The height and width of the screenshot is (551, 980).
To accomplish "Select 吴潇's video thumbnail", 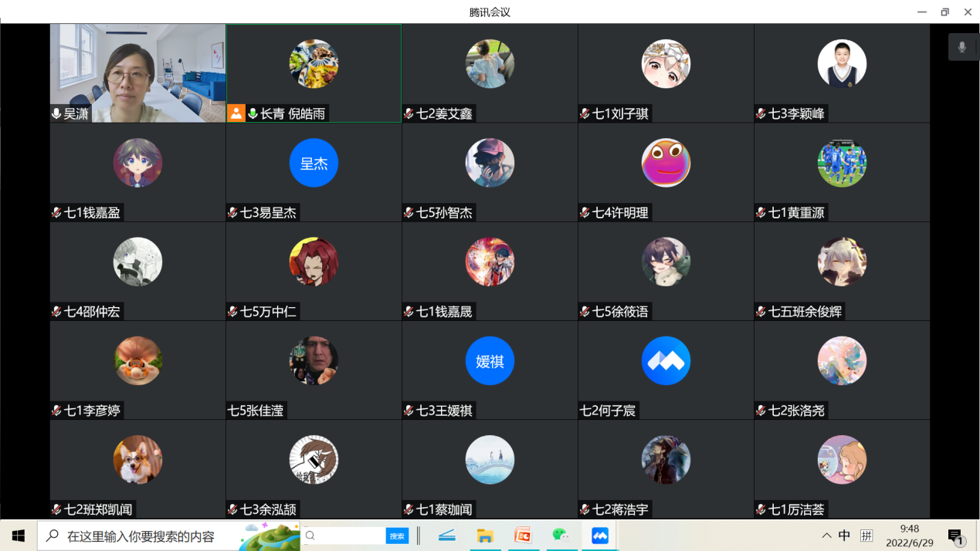I will [138, 73].
